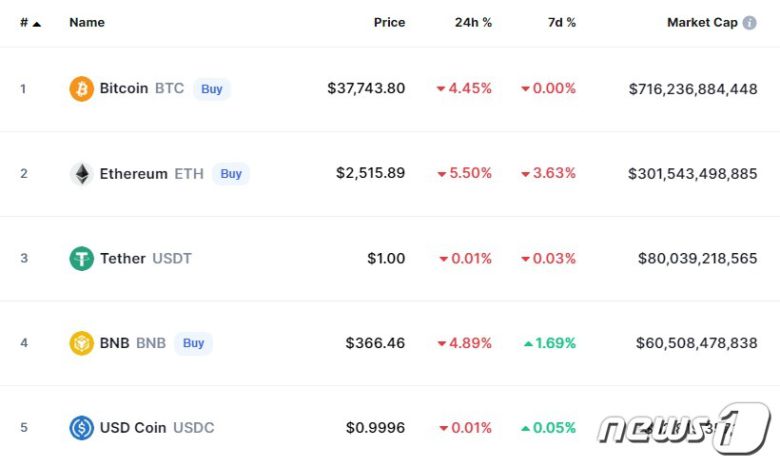Click the USD Coin logo icon
This screenshot has width=780, height=466.
(81, 428)
